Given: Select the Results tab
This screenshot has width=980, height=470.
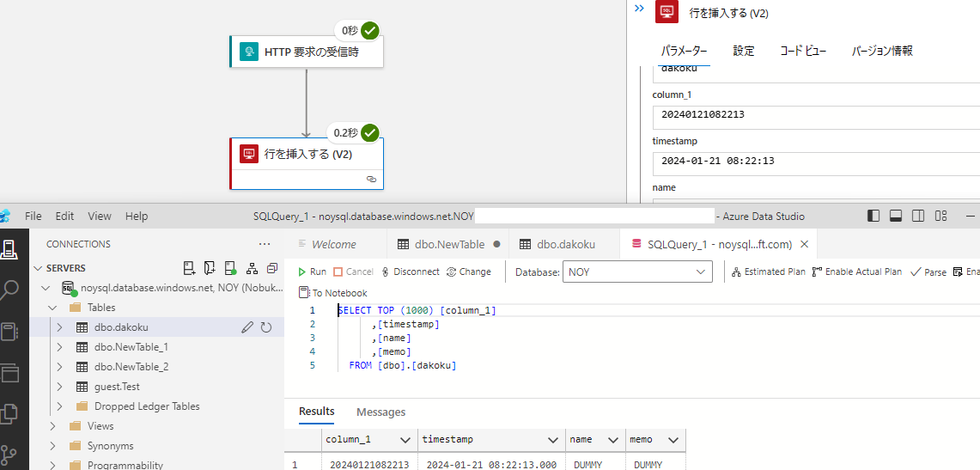Looking at the screenshot, I should [316, 412].
